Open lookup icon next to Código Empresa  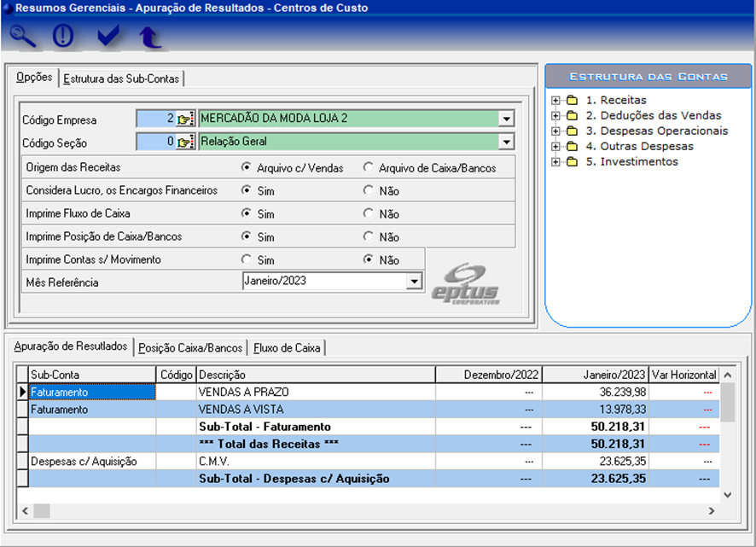pos(185,119)
